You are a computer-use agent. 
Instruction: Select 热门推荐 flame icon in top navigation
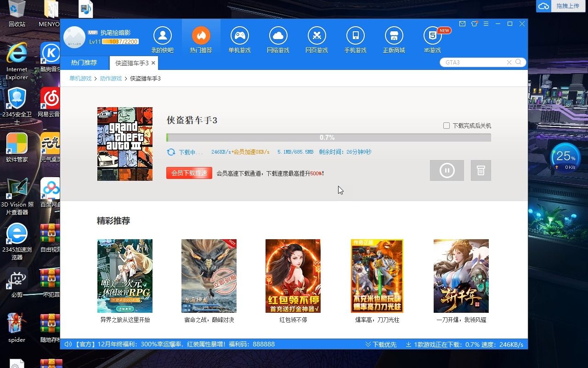201,35
